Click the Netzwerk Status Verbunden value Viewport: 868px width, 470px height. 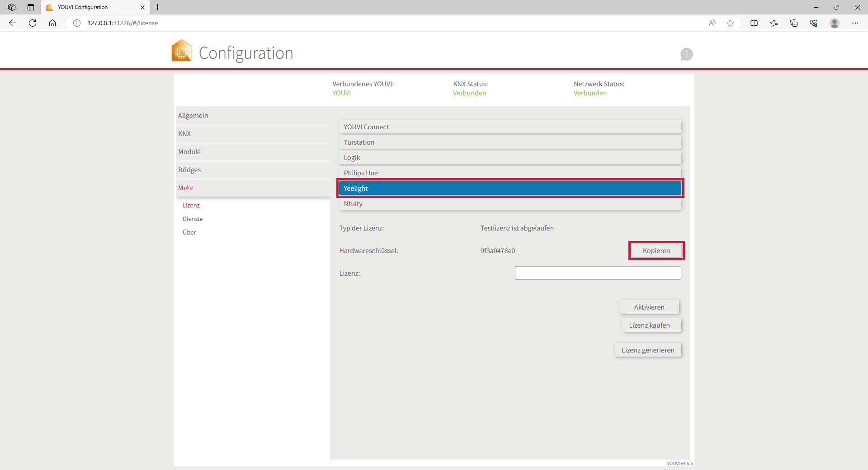(x=590, y=93)
